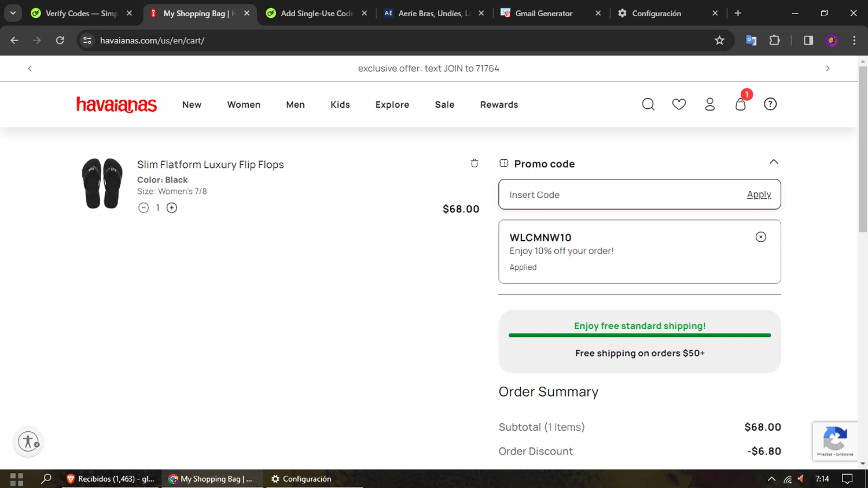Go forward in browser history
Viewport: 868px width, 488px height.
tap(37, 40)
